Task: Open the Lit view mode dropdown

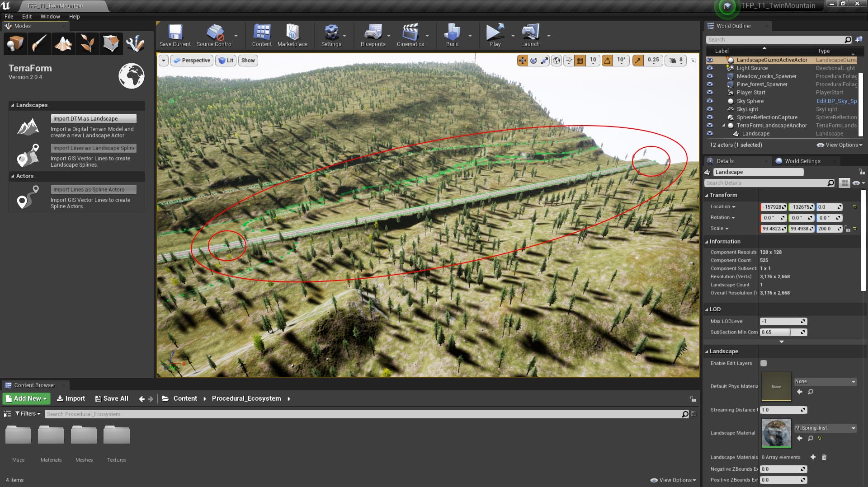Action: 226,61
